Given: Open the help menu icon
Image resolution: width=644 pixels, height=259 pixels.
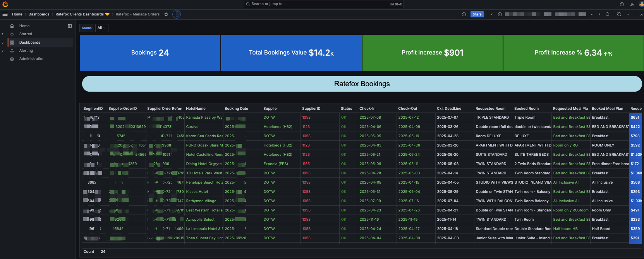Looking at the screenshot, I should coord(622,4).
